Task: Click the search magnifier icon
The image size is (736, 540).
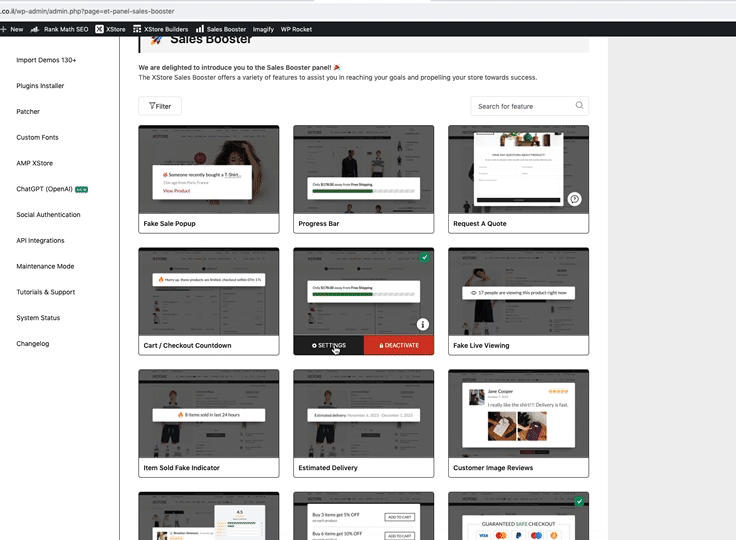Action: [x=580, y=106]
